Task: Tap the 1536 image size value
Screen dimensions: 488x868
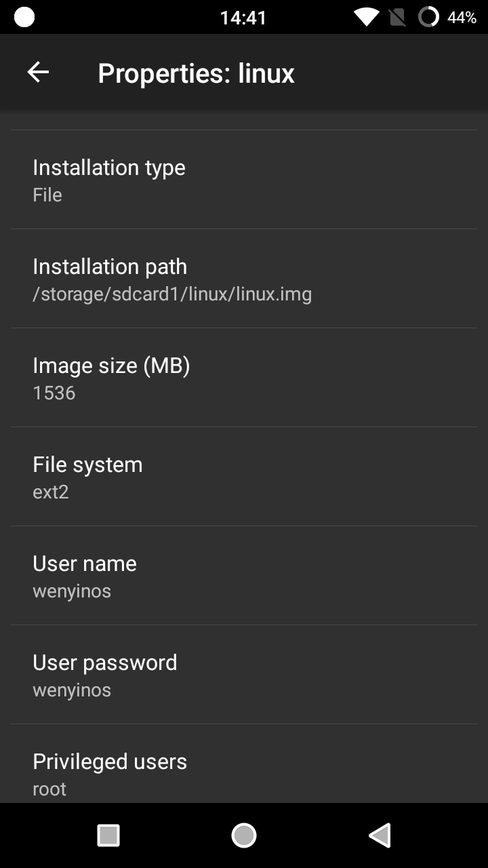Action: coord(54,393)
